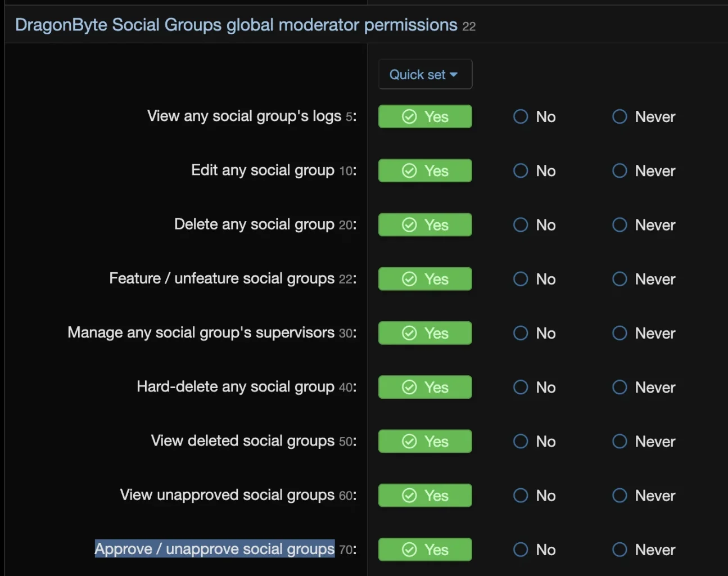Select No for Edit any social group
Image resolution: width=728 pixels, height=576 pixels.
tap(535, 170)
